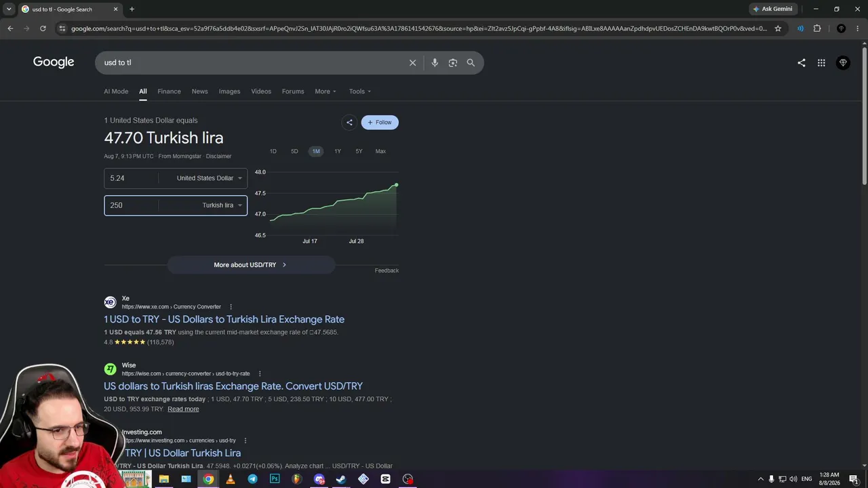Switch to the Images tab
The image size is (868, 488).
(x=229, y=91)
